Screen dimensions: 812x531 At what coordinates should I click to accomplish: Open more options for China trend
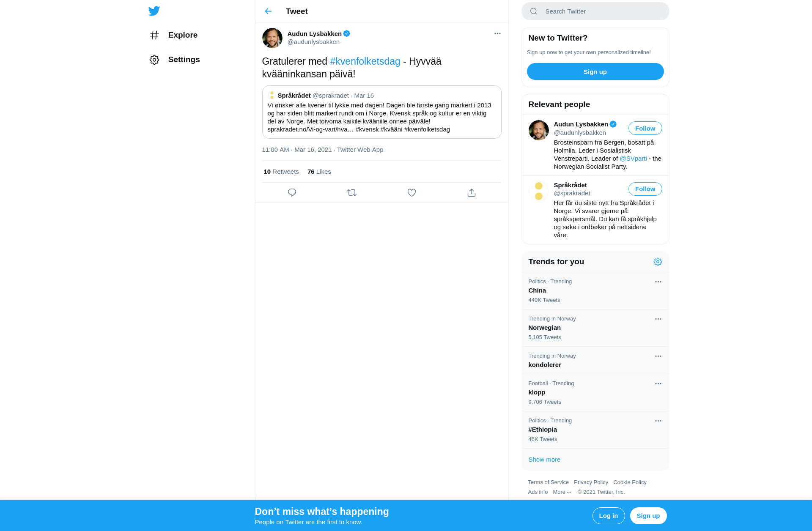click(658, 282)
